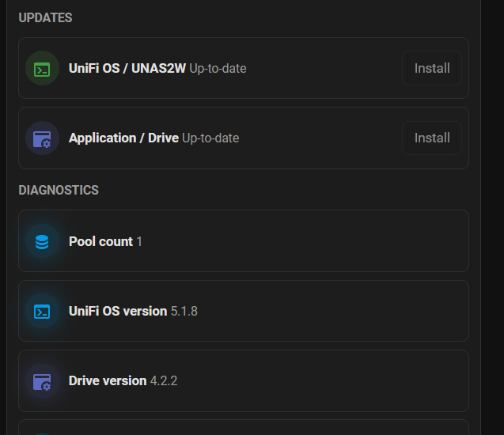Screen dimensions: 504x435
Task: Click the UniFi OS version terminal icon
Action: pyautogui.click(x=42, y=311)
